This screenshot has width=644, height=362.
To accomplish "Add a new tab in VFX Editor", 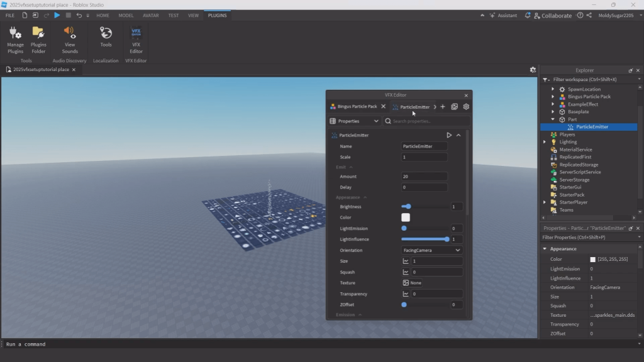I will pos(442,107).
